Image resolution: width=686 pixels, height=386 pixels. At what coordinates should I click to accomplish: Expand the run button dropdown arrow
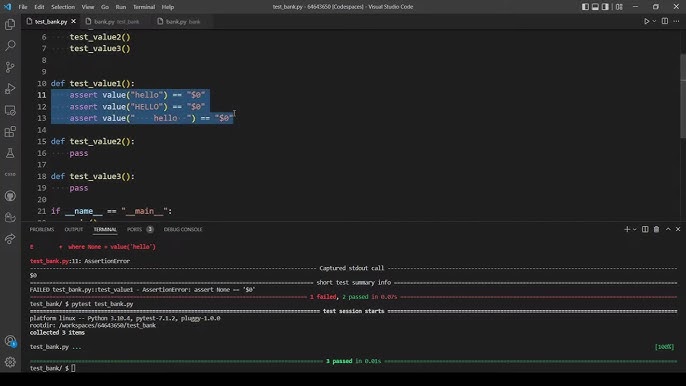pos(654,21)
